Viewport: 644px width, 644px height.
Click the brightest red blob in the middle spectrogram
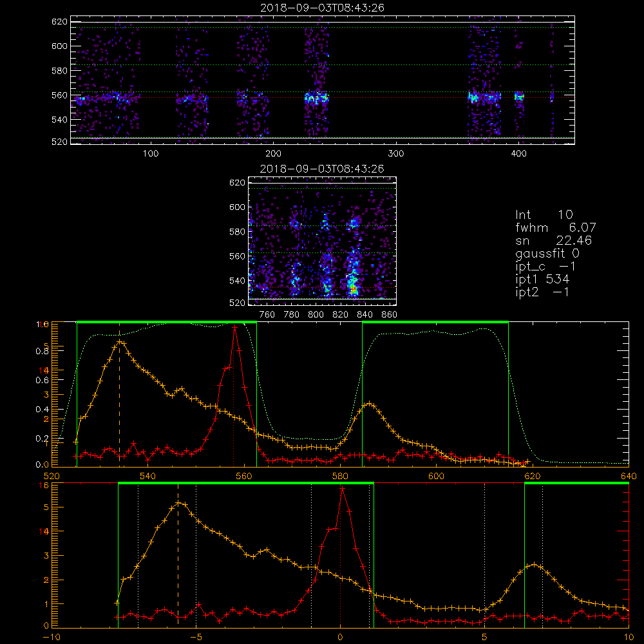click(x=352, y=290)
